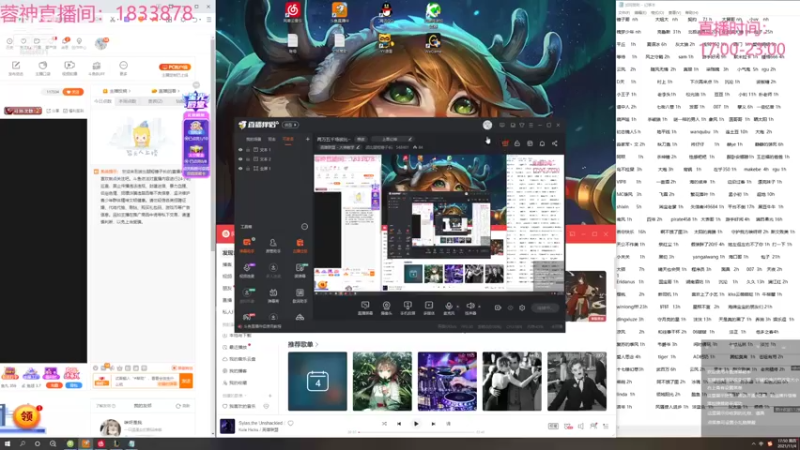Image resolution: width=800 pixels, height=450 pixels.
Task: Open the first ranking link above contribution tabs
Action: (117, 91)
